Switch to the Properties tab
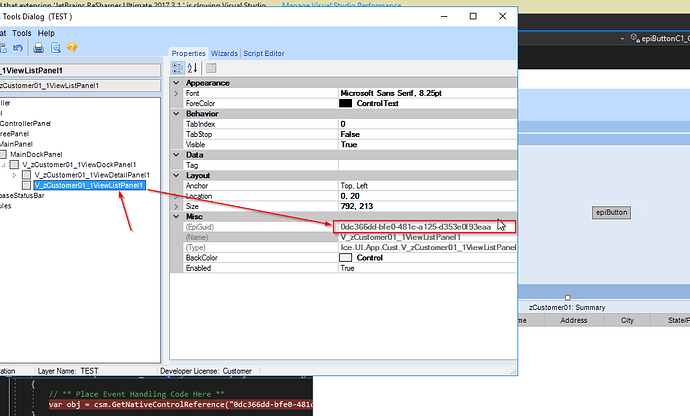 click(188, 53)
